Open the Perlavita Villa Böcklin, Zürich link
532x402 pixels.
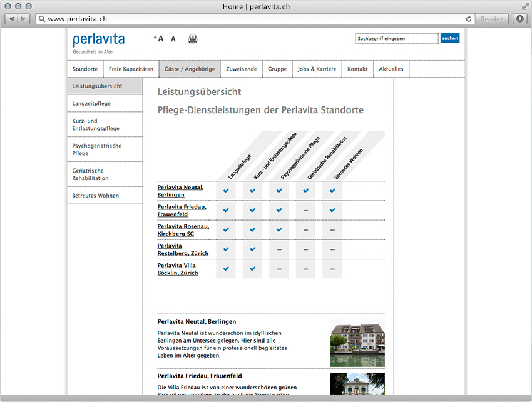(x=178, y=269)
